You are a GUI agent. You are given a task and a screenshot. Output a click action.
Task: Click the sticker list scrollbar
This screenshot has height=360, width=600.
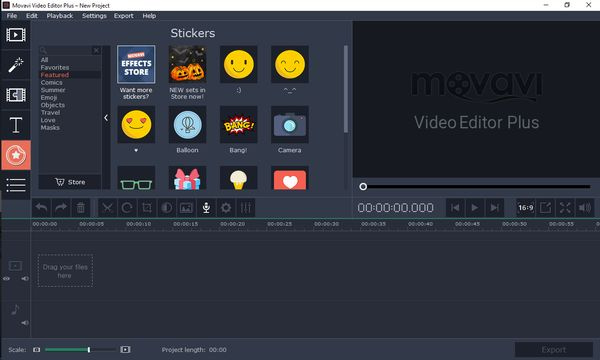(x=346, y=89)
